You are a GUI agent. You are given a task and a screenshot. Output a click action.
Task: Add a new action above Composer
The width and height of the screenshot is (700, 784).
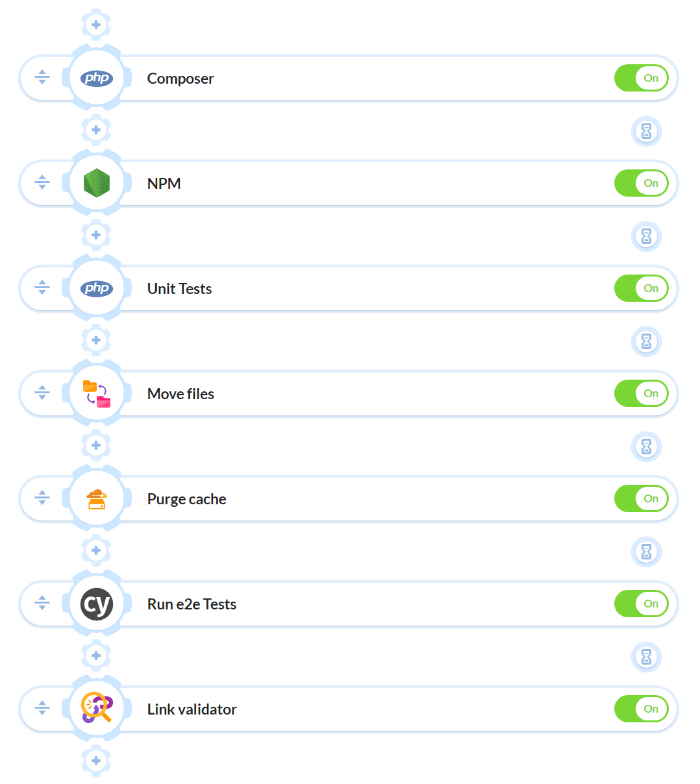tap(96, 24)
